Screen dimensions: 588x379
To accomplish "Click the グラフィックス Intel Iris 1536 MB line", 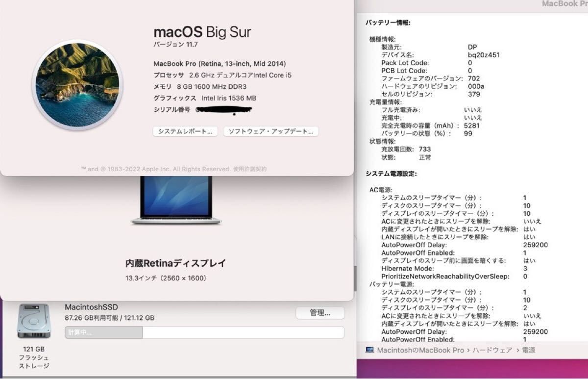I will 205,98.
